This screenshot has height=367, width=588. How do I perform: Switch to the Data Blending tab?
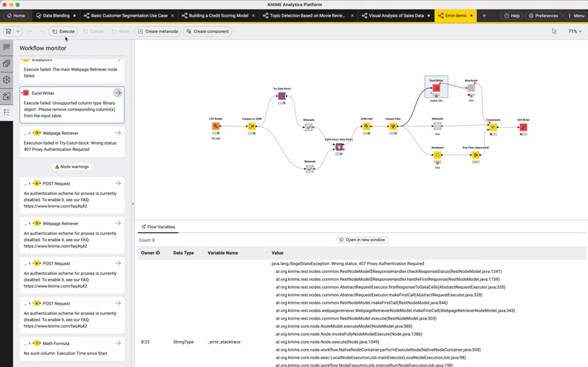[x=56, y=16]
